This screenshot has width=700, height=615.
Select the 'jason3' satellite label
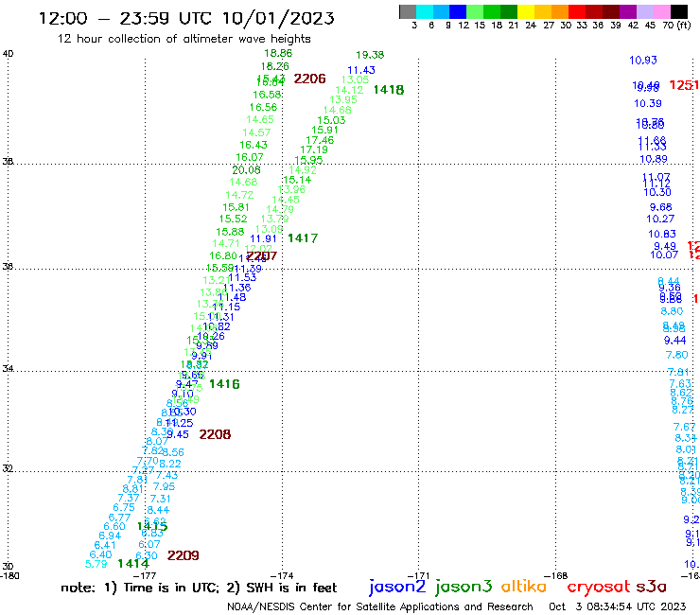tap(464, 587)
